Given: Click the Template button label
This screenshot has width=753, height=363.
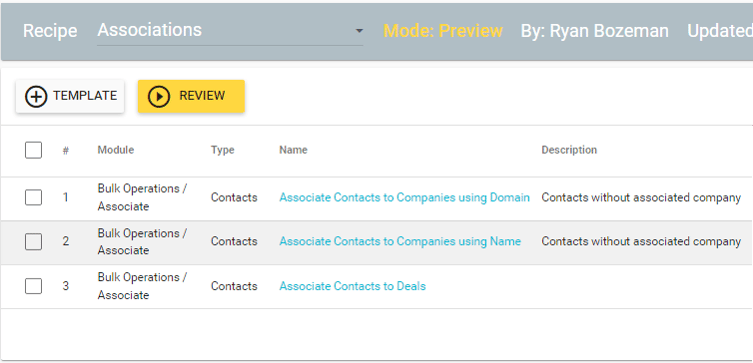Looking at the screenshot, I should point(85,96).
